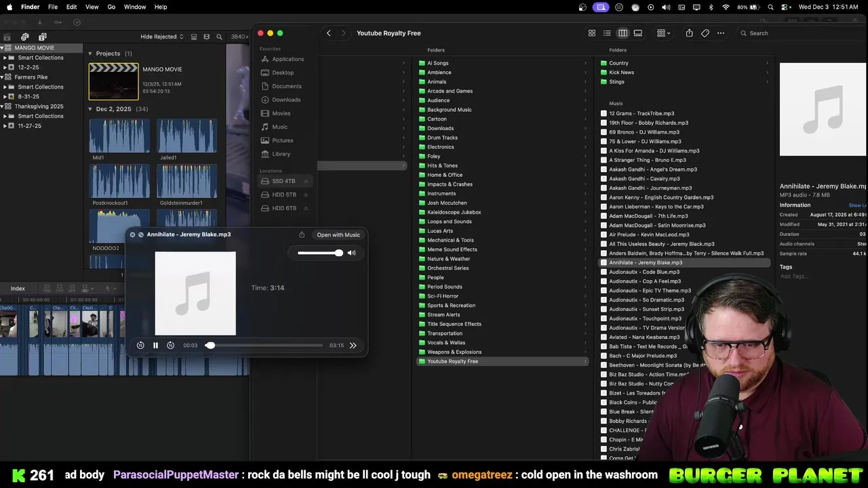Open the Finder more actions ellipsis
The width and height of the screenshot is (868, 488).
pos(721,33)
